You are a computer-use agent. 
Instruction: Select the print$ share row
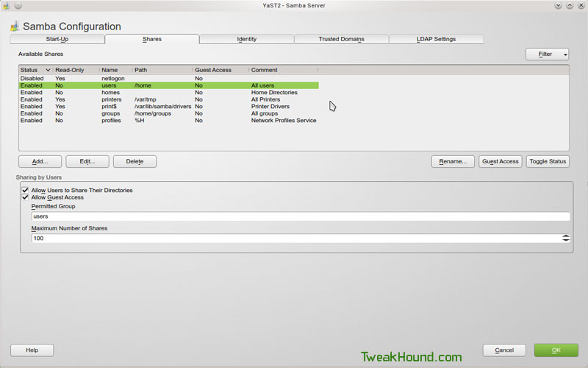[169, 107]
